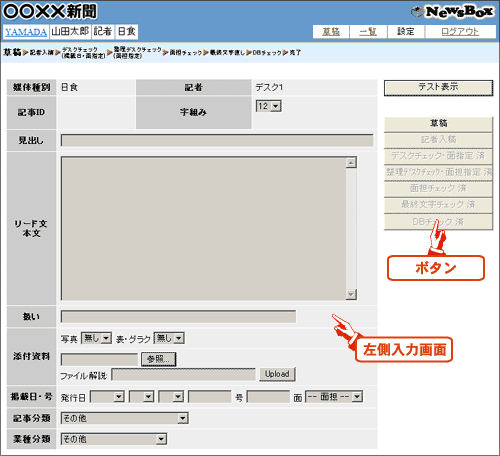
Task: Click the 面 page number field
Action: (x=268, y=397)
